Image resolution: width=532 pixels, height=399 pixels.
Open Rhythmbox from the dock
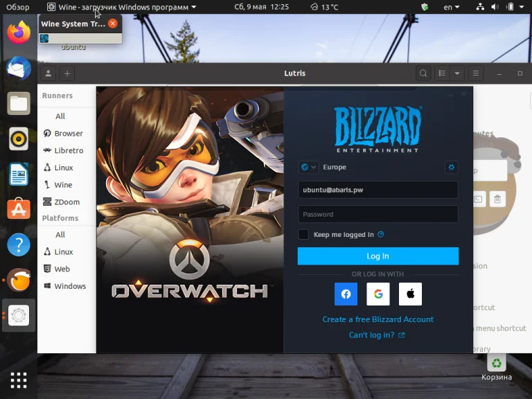point(19,139)
